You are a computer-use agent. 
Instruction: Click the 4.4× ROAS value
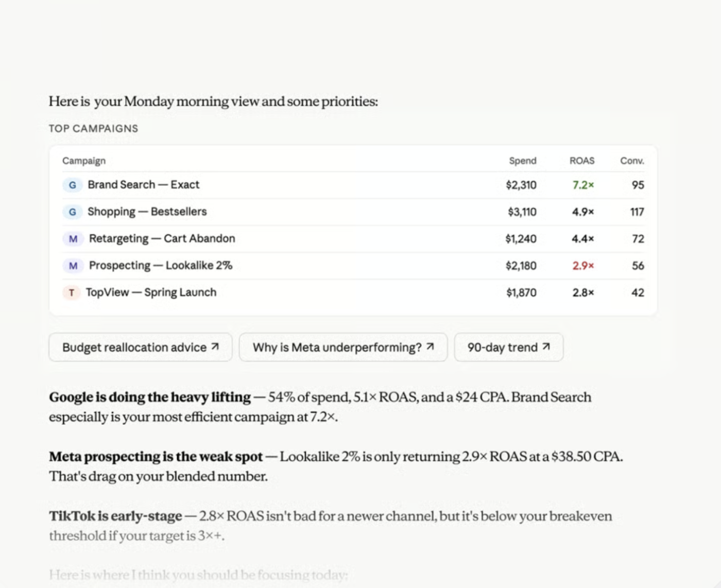tap(583, 239)
